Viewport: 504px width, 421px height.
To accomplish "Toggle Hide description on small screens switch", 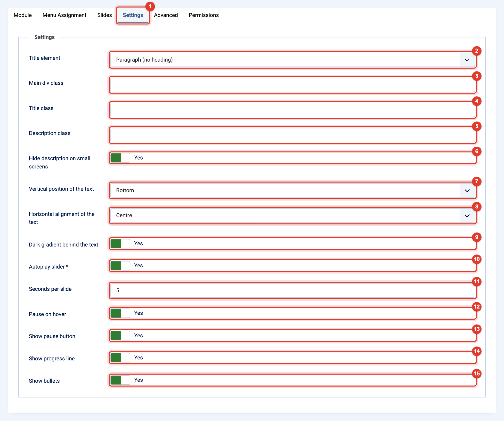I will pyautogui.click(x=120, y=158).
